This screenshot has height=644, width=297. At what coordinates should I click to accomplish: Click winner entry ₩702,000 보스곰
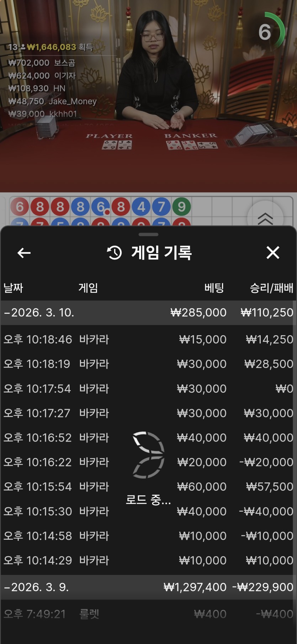tap(42, 63)
